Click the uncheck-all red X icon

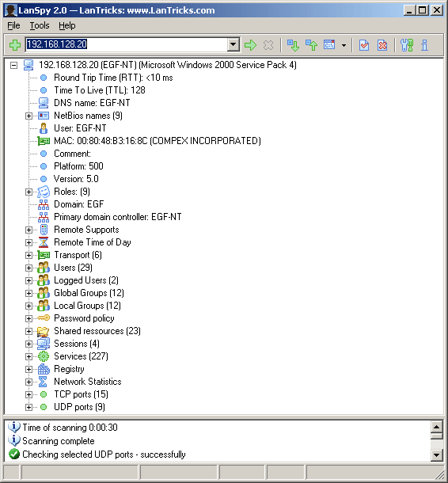tap(382, 45)
